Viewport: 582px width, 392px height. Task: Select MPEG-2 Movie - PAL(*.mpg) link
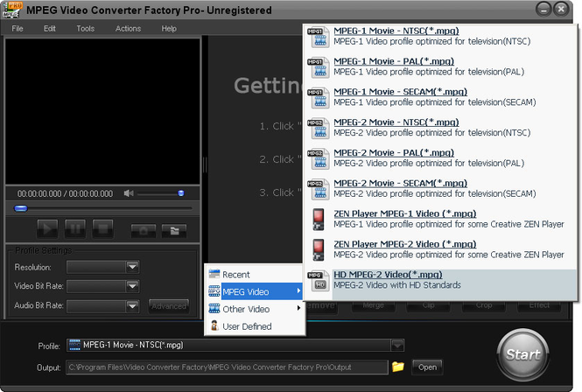click(394, 152)
